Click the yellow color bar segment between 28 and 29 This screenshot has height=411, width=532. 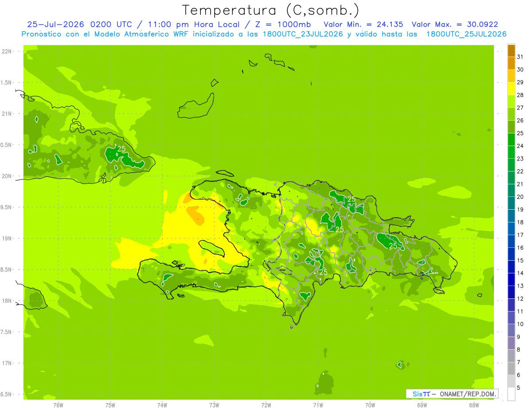click(511, 88)
